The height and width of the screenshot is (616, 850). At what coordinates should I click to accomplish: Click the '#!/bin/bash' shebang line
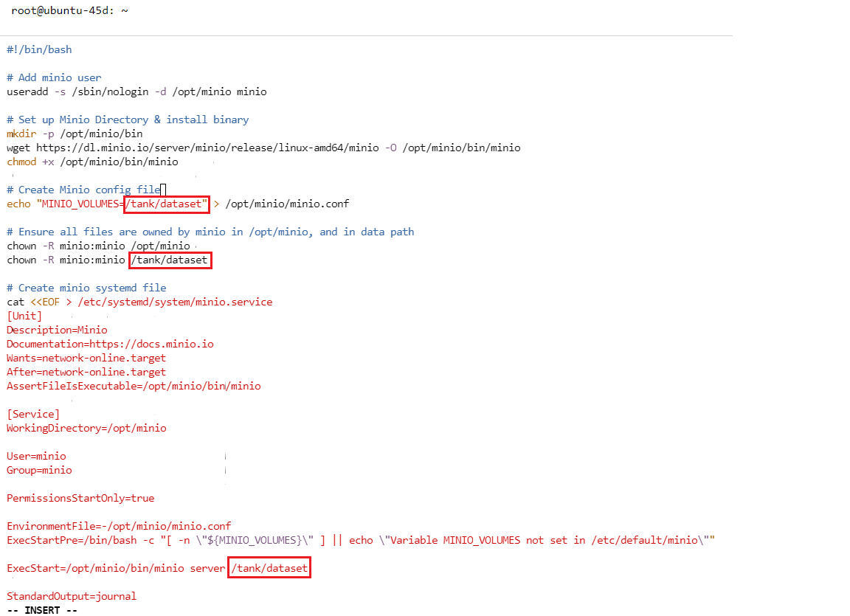coord(39,49)
